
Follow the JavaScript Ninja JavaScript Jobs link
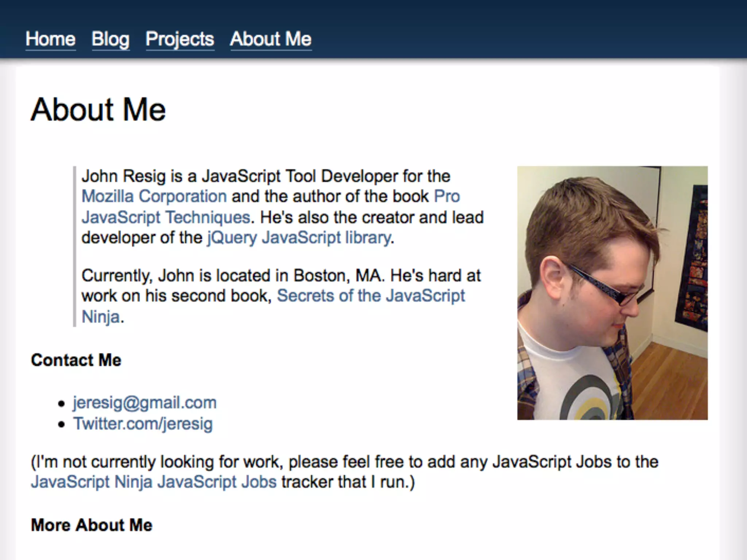pos(154,482)
